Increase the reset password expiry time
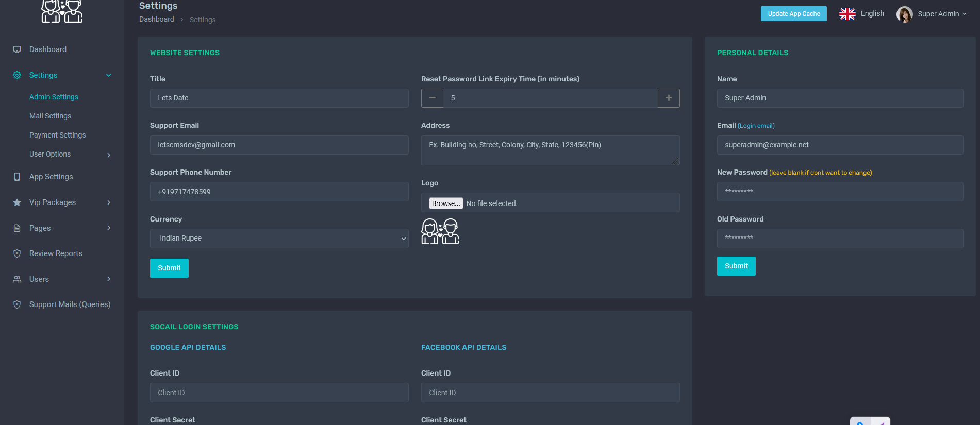Screen dimensions: 980x425 (x=669, y=98)
